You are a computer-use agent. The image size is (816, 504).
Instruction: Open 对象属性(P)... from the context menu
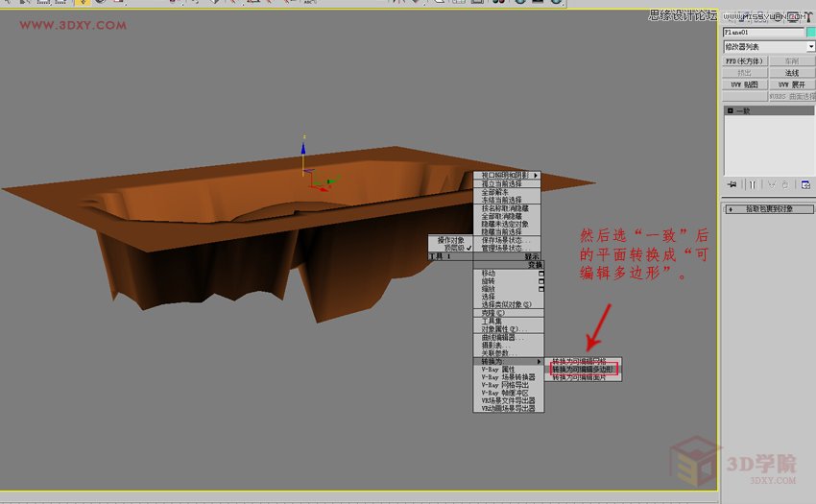tap(509, 329)
